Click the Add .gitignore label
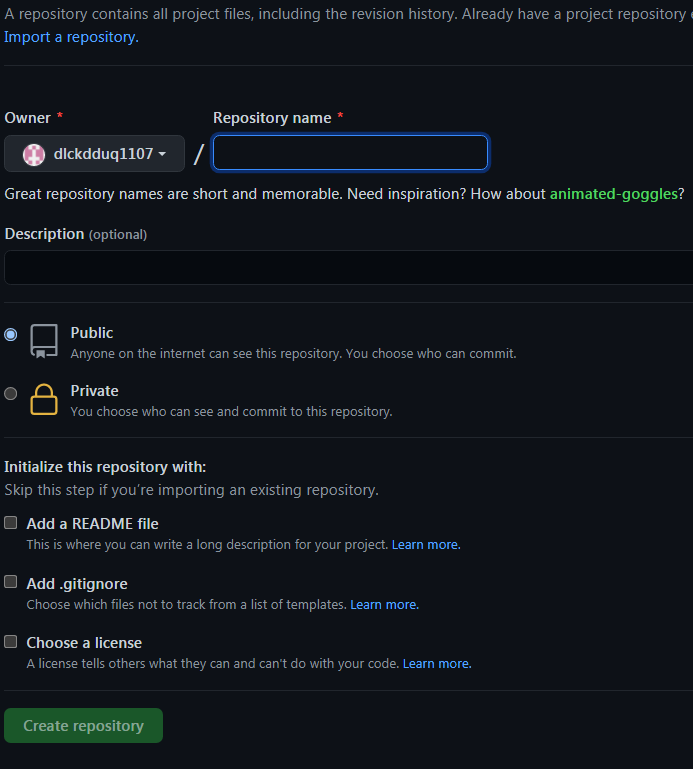Image resolution: width=693 pixels, height=769 pixels. pos(77,584)
